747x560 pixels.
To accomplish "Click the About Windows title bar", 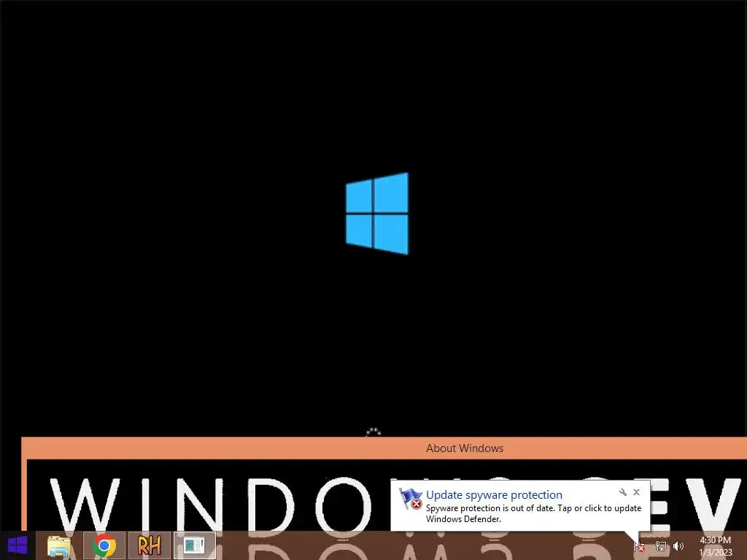I will coord(384,448).
